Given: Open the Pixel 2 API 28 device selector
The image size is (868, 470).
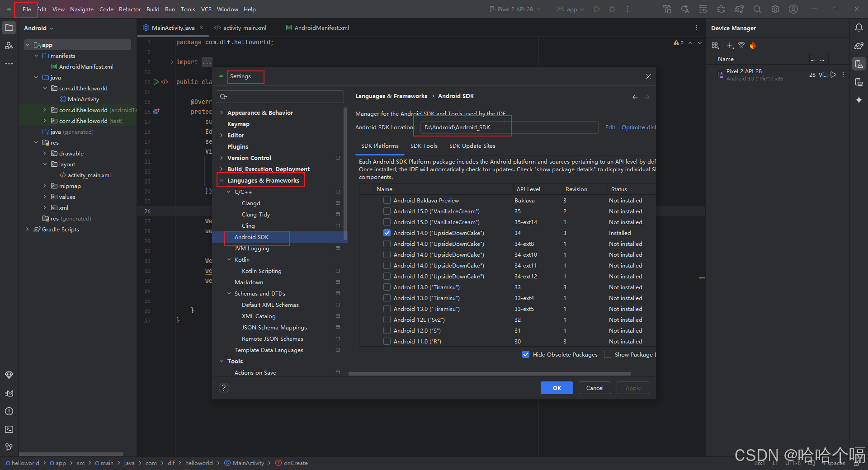Looking at the screenshot, I should [x=514, y=9].
